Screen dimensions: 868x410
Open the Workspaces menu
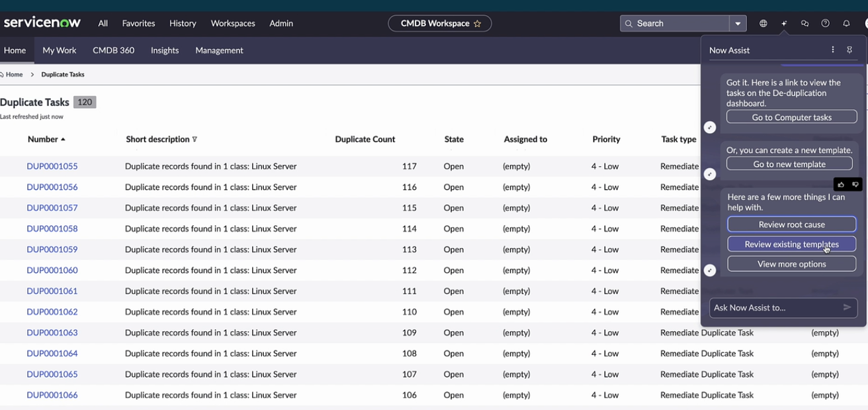233,23
